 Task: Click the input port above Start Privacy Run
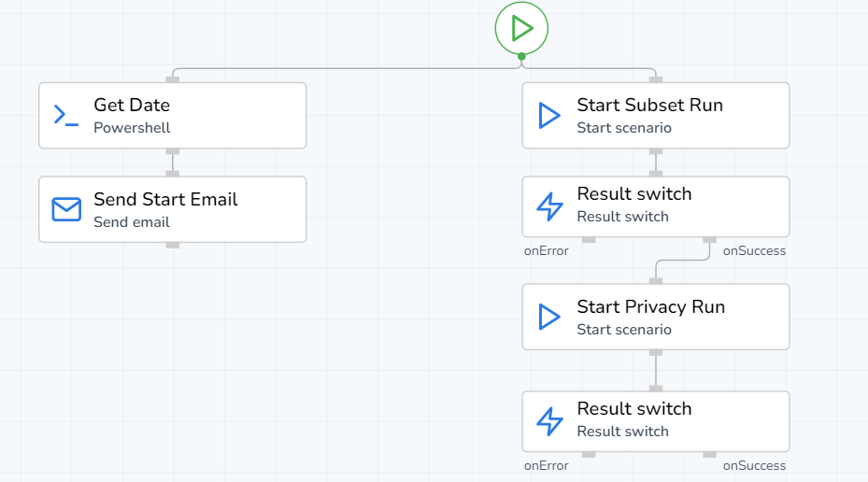(x=656, y=280)
